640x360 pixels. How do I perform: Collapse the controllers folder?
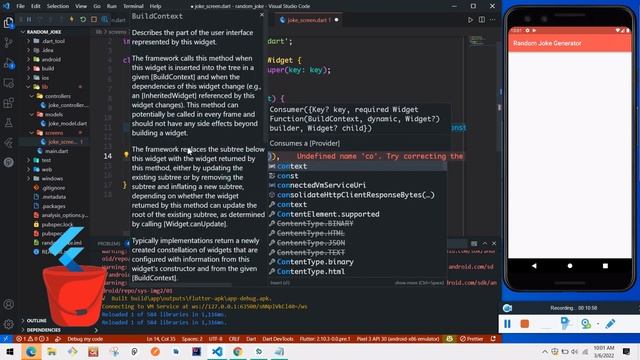click(57, 96)
